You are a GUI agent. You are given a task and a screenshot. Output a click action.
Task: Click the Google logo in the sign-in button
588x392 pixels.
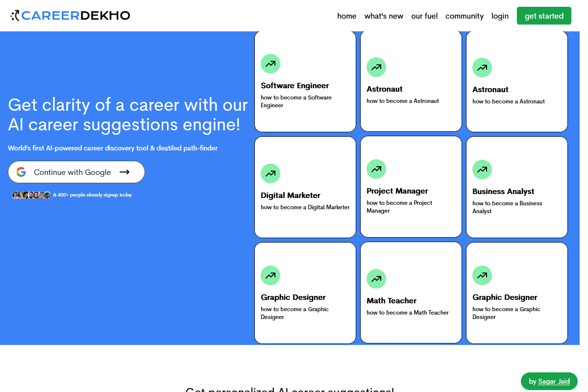pyautogui.click(x=21, y=172)
